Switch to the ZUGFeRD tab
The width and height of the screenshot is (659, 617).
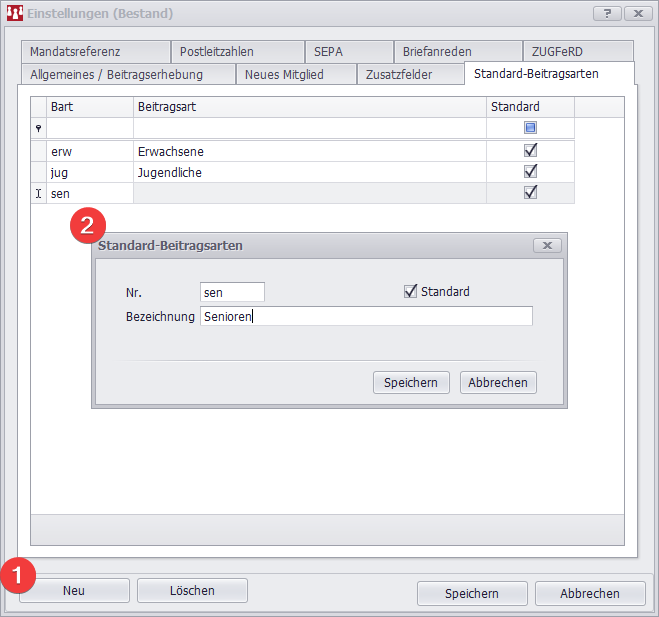557,51
